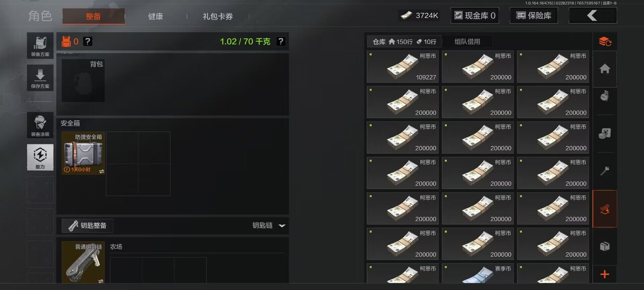Click the weight help question mark
The width and height of the screenshot is (644, 290).
pos(281,41)
